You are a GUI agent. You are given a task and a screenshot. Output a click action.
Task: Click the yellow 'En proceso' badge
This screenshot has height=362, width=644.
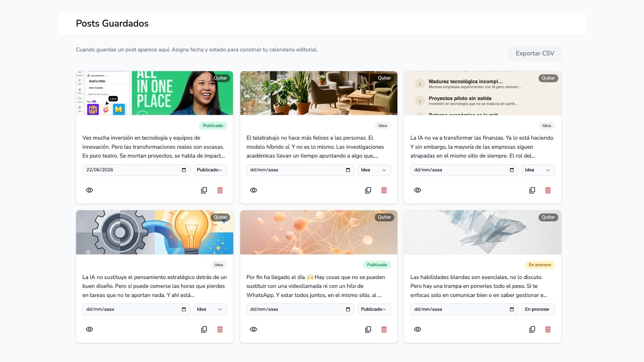click(x=540, y=264)
